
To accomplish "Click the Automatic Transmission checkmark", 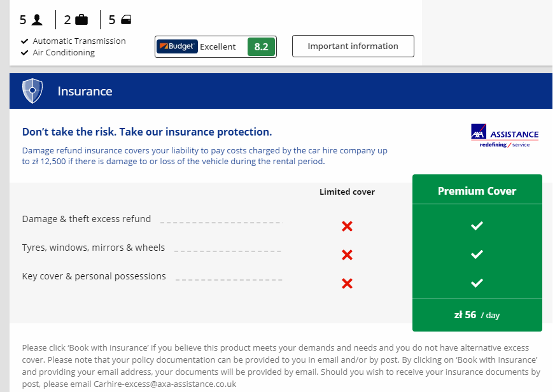I will 24,41.
